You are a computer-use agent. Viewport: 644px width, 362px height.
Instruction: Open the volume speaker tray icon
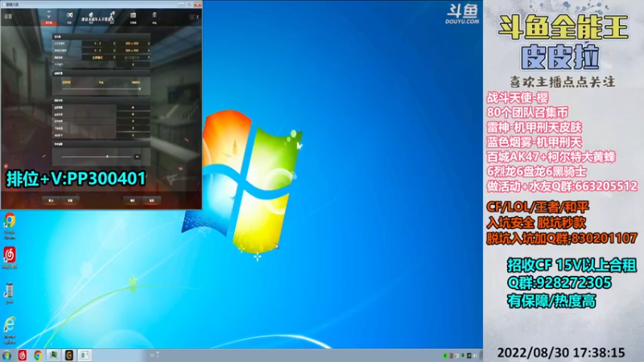coord(475,356)
